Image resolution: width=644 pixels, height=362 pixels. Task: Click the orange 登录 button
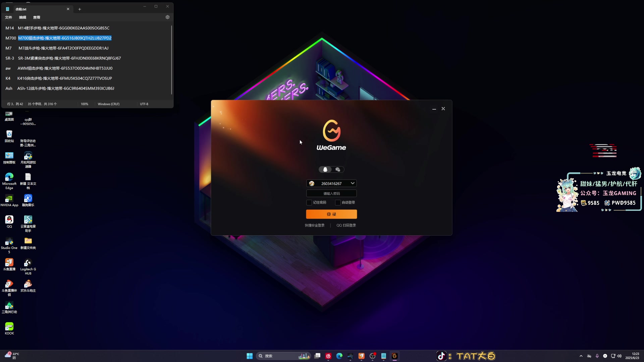point(331,214)
